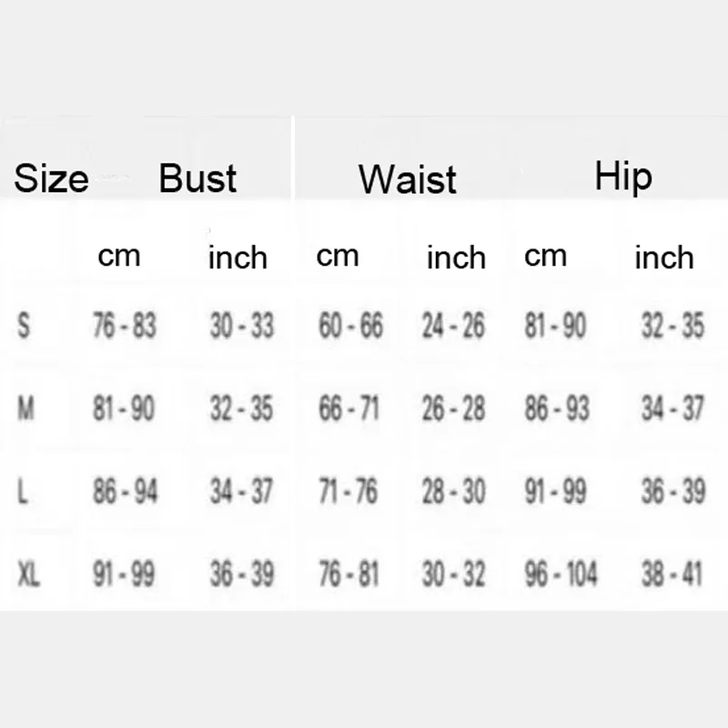Select the M size row label
The width and height of the screenshot is (728, 728).
point(26,409)
